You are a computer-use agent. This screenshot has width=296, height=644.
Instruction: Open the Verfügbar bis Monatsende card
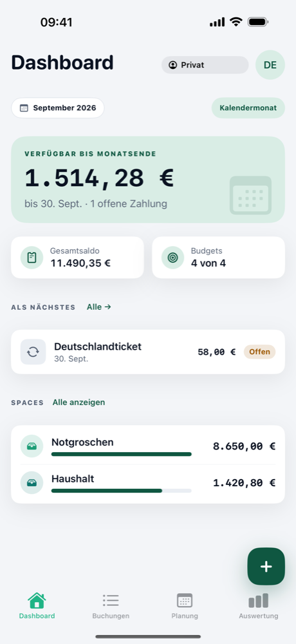[x=148, y=180]
